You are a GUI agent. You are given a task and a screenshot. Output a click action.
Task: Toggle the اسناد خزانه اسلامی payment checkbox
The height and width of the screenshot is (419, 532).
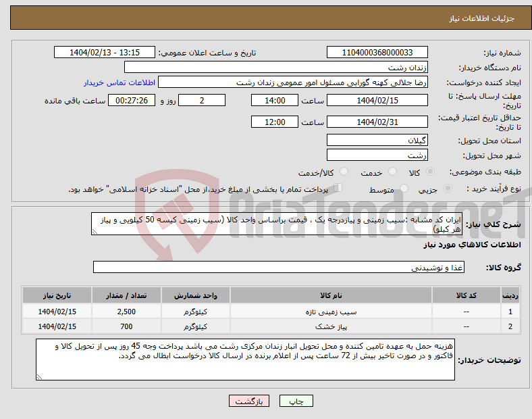coord(338,188)
